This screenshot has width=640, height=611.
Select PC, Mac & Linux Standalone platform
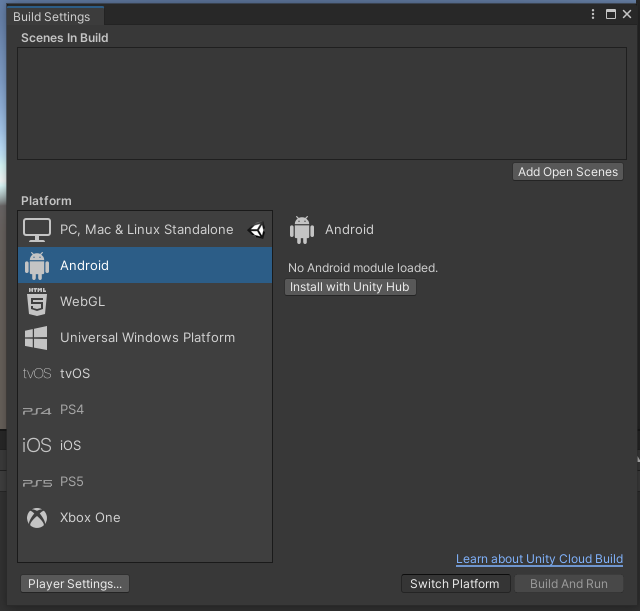coord(145,229)
